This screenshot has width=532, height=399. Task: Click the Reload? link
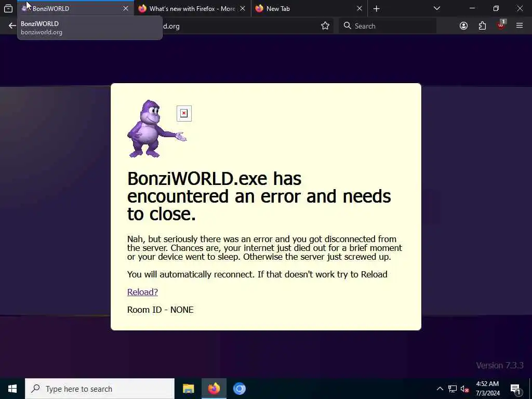pos(142,292)
